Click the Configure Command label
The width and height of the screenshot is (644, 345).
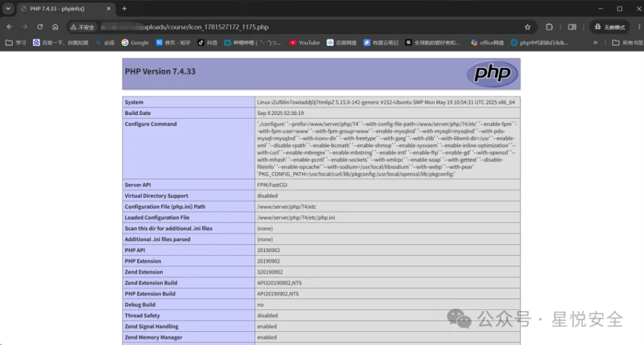(151, 124)
